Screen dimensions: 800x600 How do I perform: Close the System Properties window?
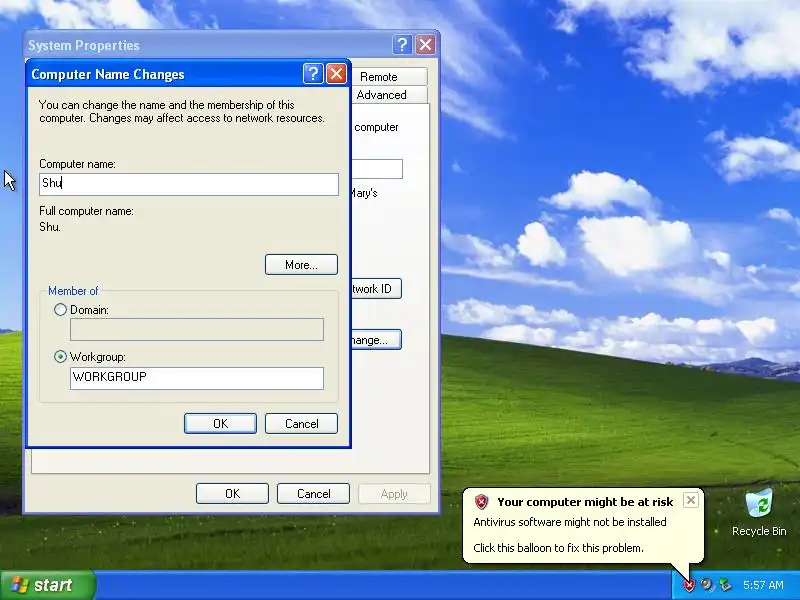(x=425, y=45)
